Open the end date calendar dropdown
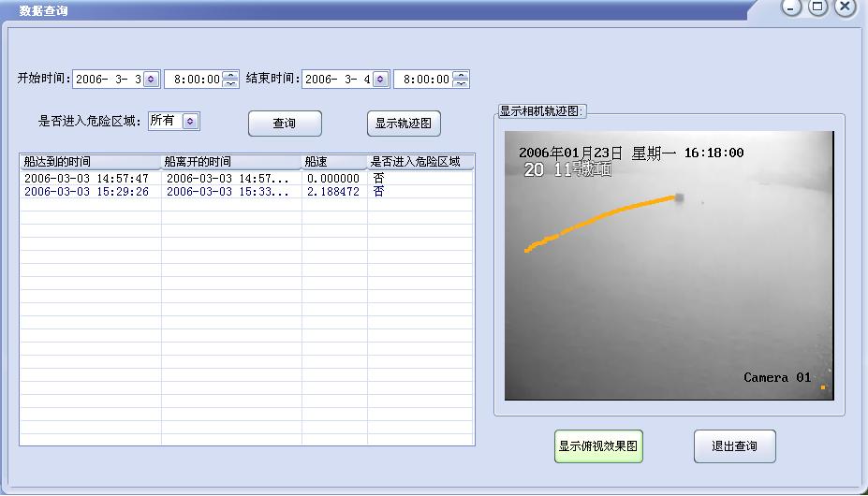Viewport: 868px width, 496px height. tap(380, 80)
